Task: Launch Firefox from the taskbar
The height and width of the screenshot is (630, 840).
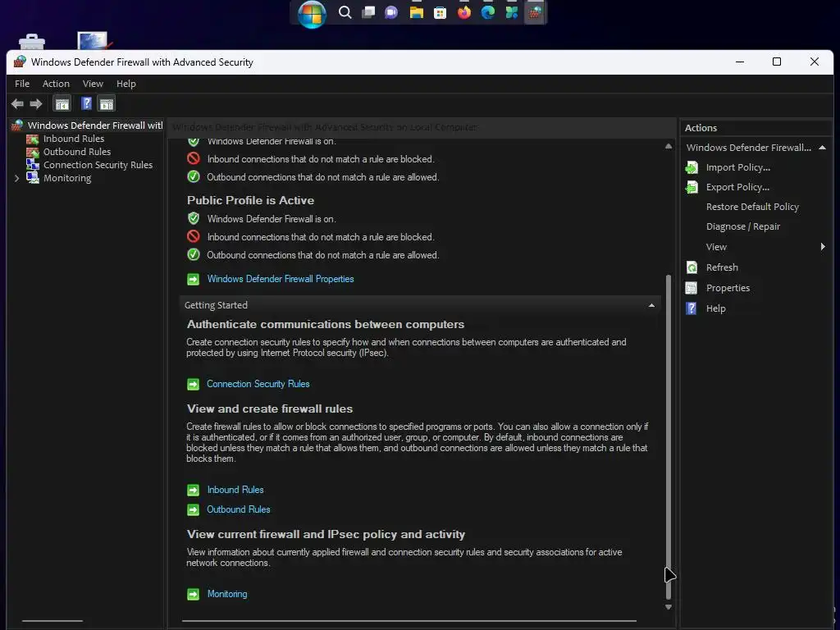Action: pos(464,12)
